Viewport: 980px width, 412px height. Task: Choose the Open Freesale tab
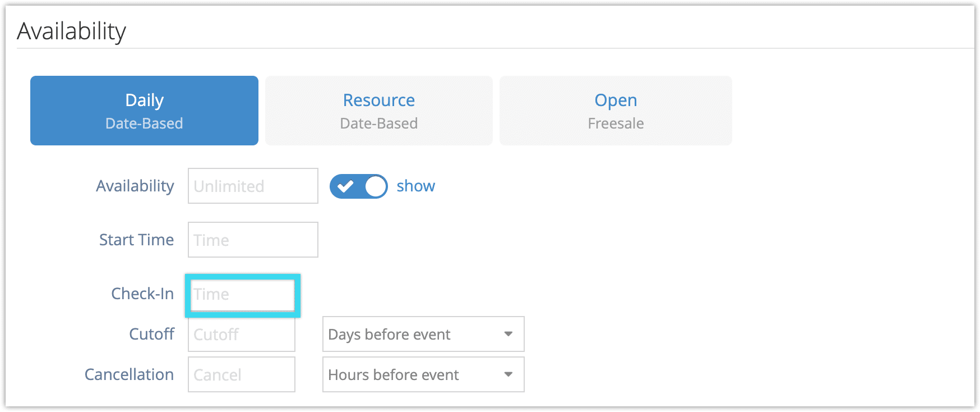(x=616, y=111)
